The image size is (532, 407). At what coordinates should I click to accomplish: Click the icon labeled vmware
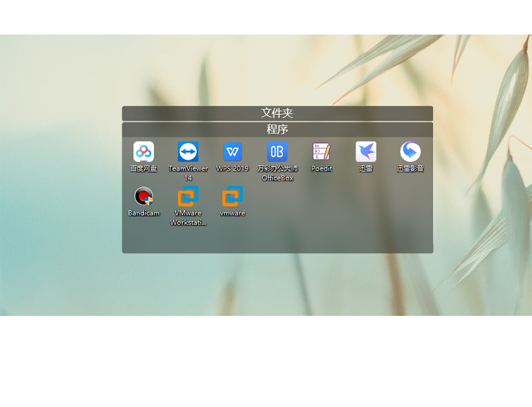(233, 197)
